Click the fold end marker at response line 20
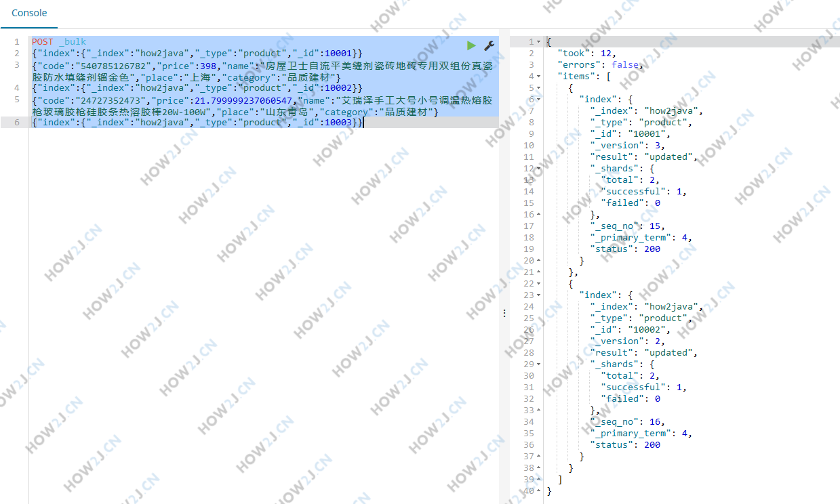This screenshot has width=840, height=504. 539,261
